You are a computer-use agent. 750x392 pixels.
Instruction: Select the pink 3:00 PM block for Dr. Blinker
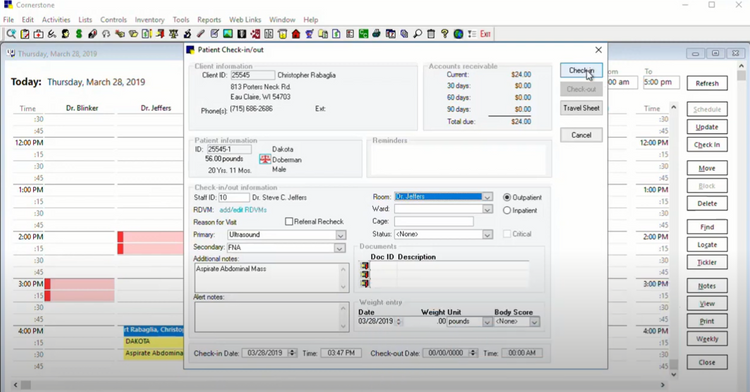point(79,290)
